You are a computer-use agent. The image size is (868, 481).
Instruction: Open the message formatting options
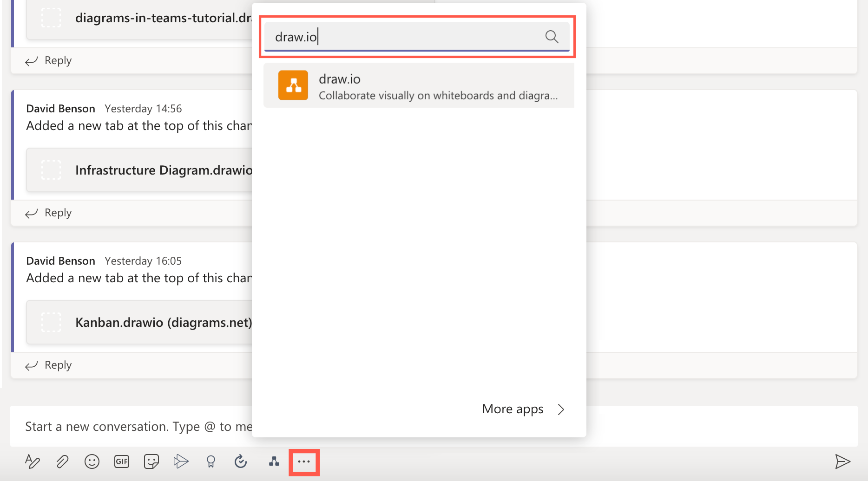point(32,461)
